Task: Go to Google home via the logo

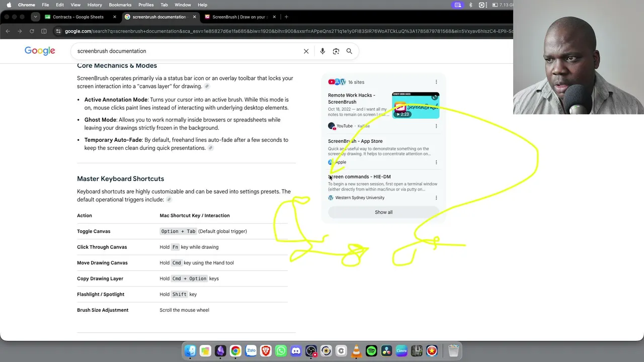Action: (40, 51)
